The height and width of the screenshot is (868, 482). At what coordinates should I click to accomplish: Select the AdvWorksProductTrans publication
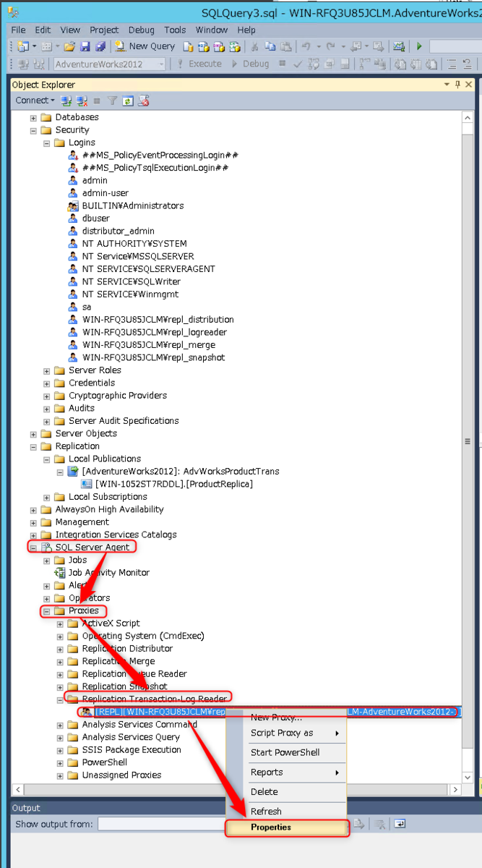181,472
